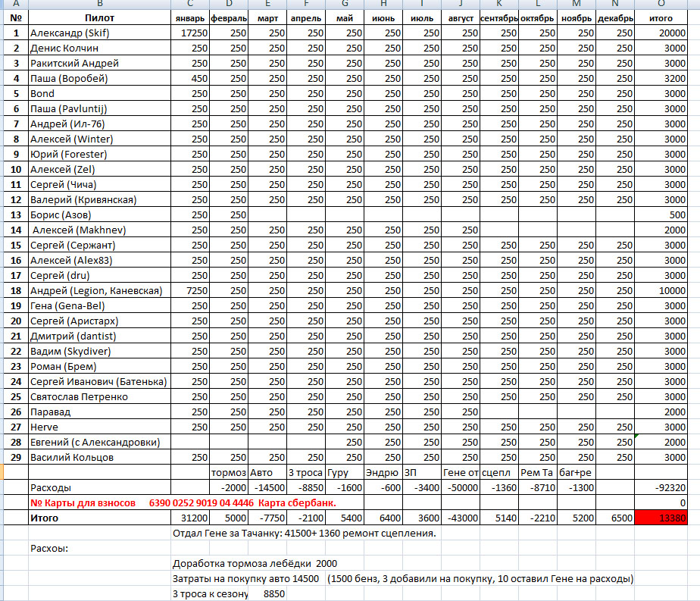
Task: Click the Затраты на покупку авто 14500 line
Action: point(245,579)
